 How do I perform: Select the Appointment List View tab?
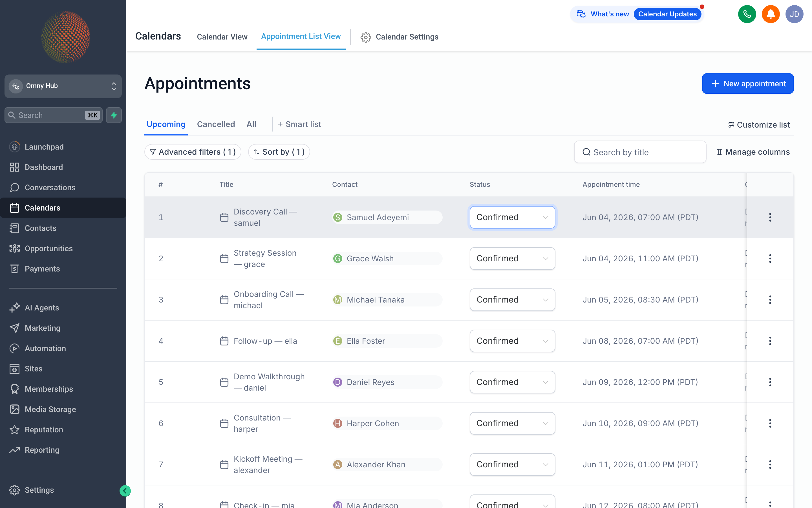[x=301, y=36]
